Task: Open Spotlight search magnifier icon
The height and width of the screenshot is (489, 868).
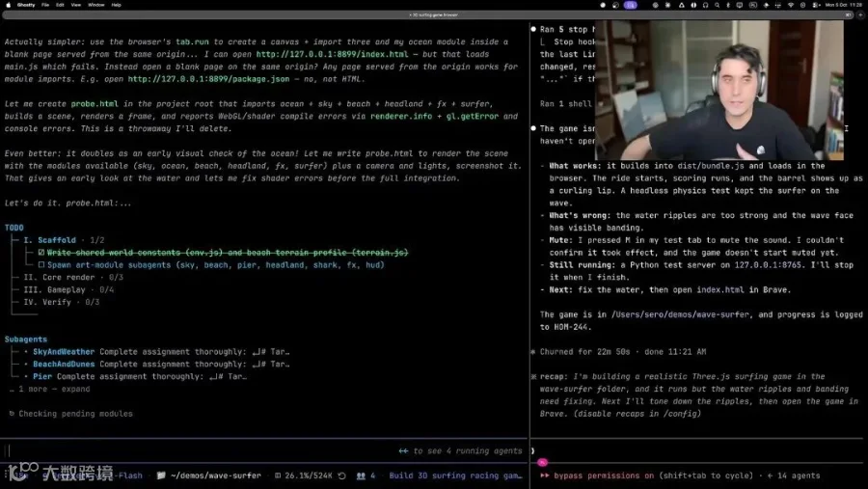Action: (x=717, y=5)
